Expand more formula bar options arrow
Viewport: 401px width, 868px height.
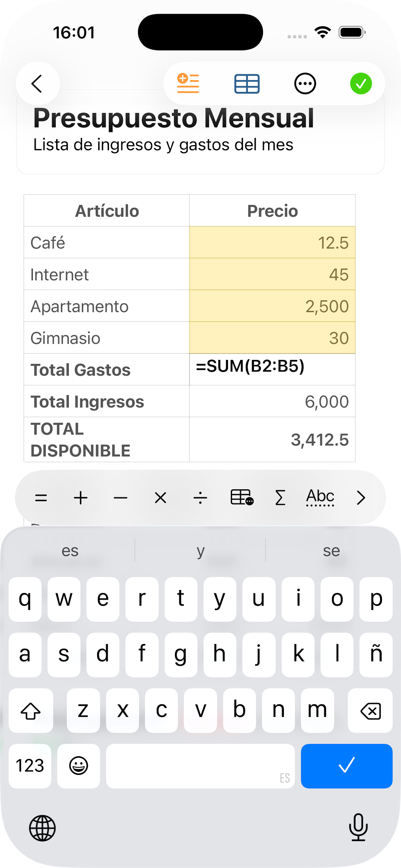tap(361, 498)
